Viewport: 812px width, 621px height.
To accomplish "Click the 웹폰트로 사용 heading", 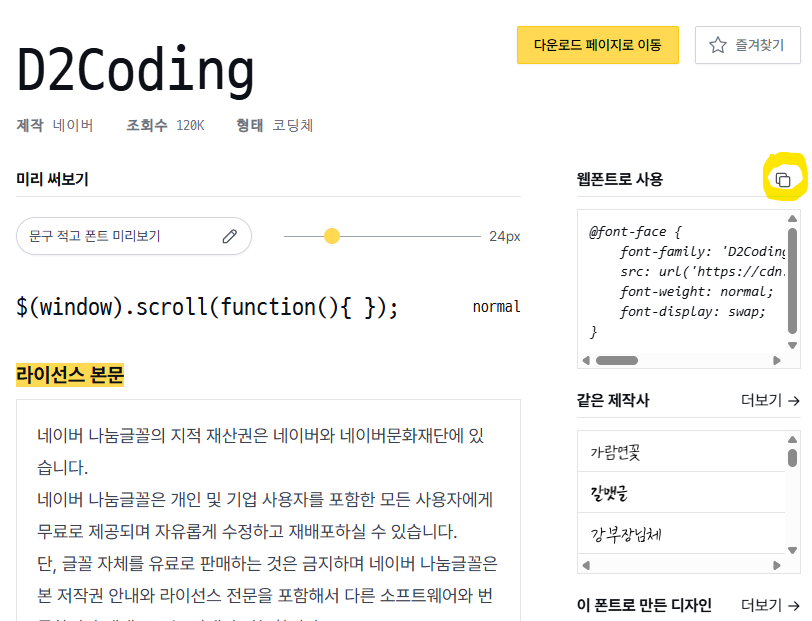I will pos(620,179).
